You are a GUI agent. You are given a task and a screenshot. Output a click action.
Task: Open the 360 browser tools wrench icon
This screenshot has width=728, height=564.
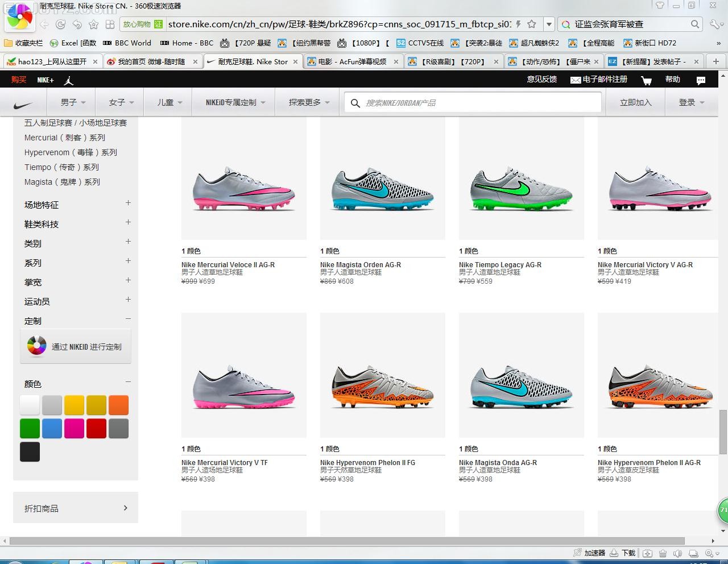point(714,24)
